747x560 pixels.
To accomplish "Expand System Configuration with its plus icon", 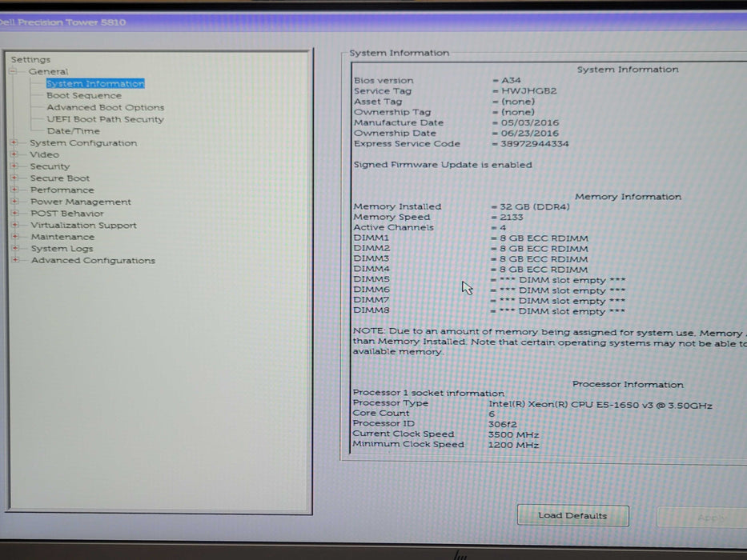I will [x=14, y=143].
